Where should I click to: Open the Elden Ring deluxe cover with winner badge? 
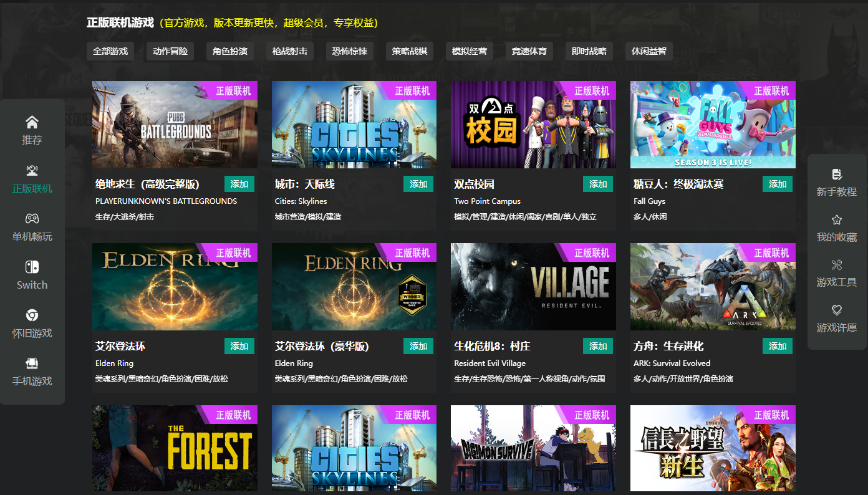(x=354, y=287)
